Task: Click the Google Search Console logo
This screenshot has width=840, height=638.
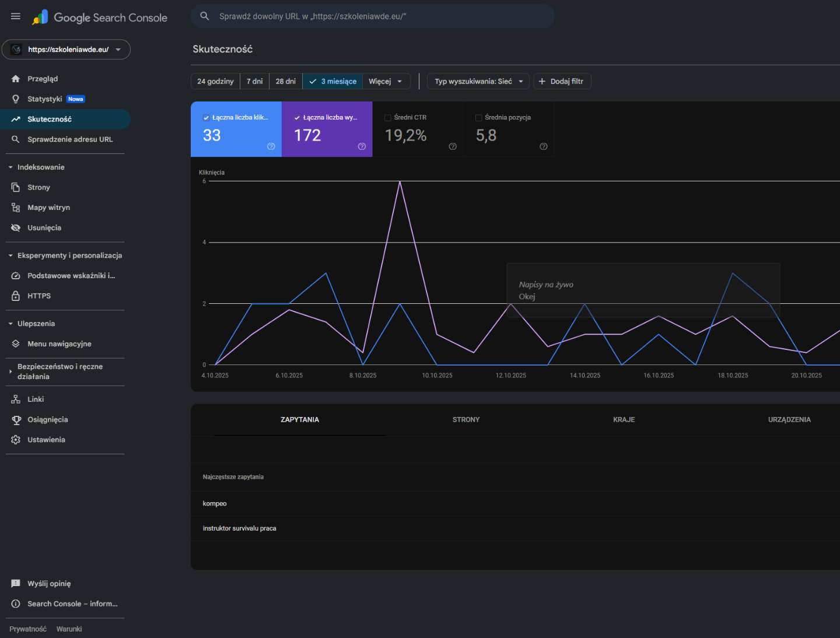Action: 100,17
